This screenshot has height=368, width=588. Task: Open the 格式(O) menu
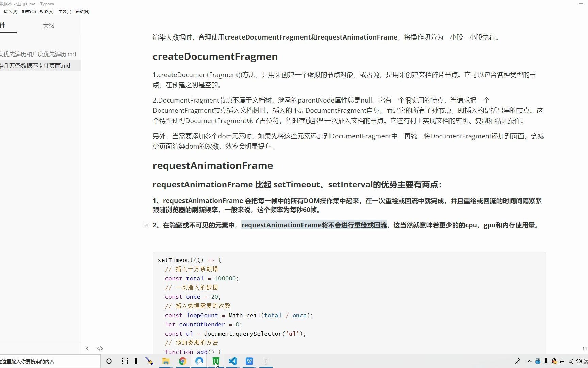point(29,12)
